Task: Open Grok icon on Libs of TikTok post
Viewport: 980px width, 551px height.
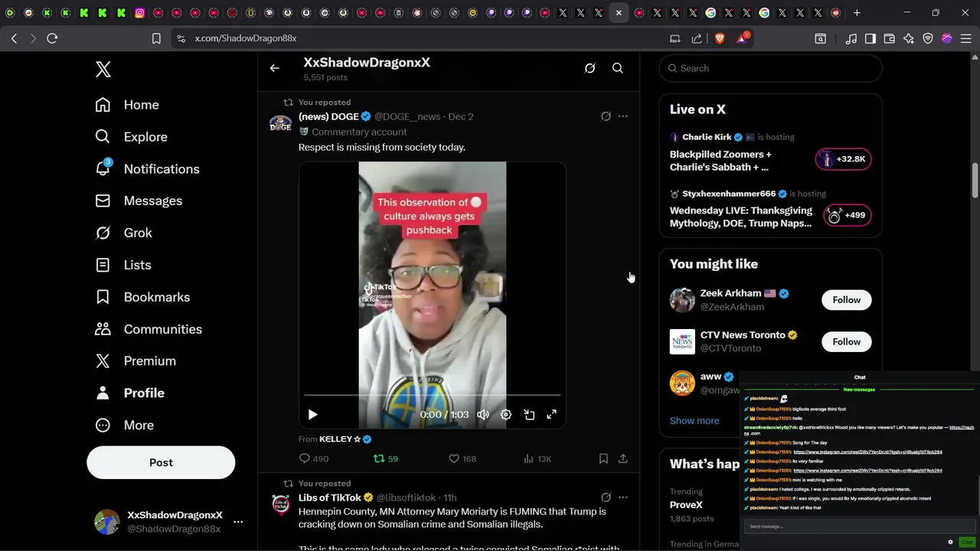Action: [x=606, y=497]
